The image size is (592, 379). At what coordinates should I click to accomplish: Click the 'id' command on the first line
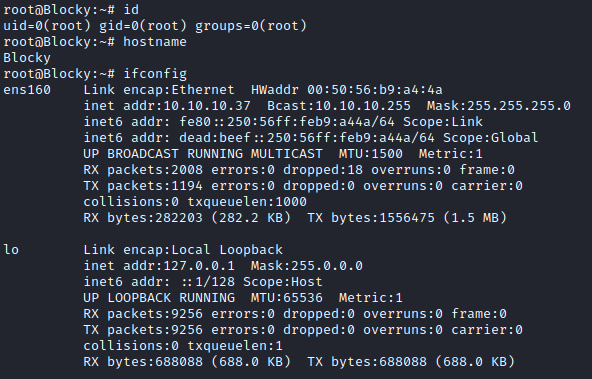131,10
